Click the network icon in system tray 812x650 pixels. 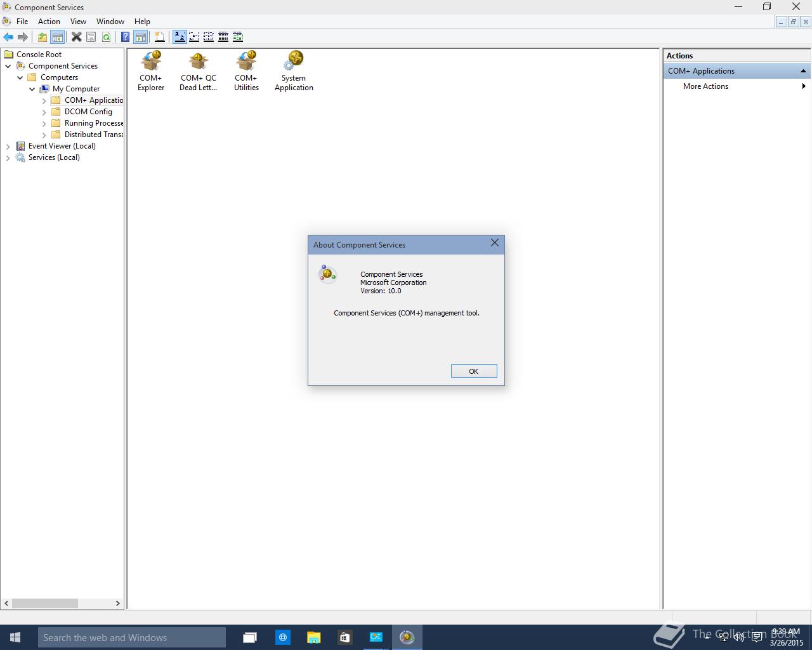click(x=723, y=637)
